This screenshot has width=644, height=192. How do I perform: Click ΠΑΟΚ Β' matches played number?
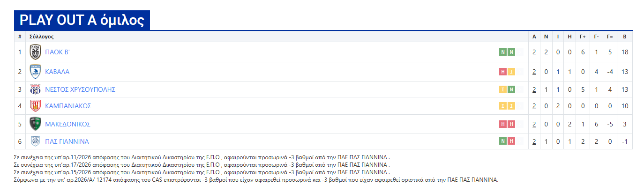pyautogui.click(x=534, y=52)
